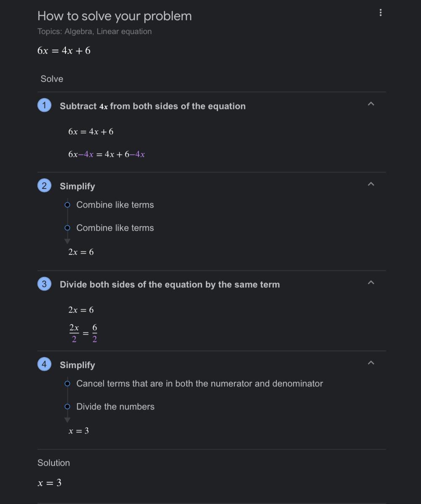
Task: Click the purple-highlighted 6x−4x equation line
Action: coord(107,154)
